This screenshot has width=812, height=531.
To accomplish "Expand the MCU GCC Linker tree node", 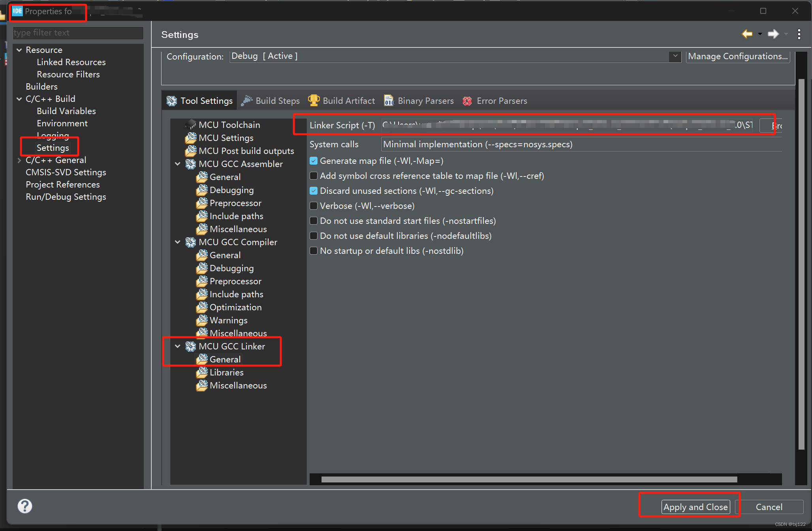I will [x=178, y=346].
